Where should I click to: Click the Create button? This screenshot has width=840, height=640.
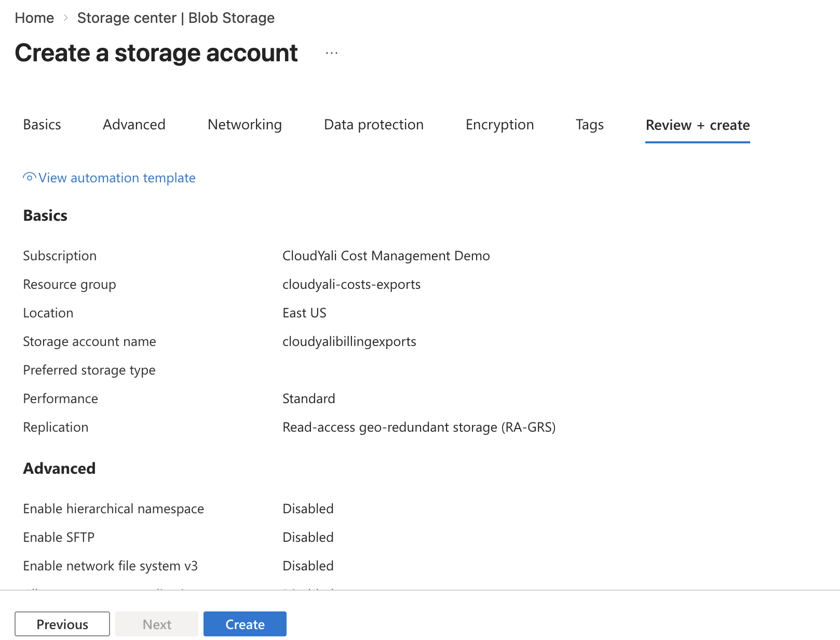tap(245, 624)
